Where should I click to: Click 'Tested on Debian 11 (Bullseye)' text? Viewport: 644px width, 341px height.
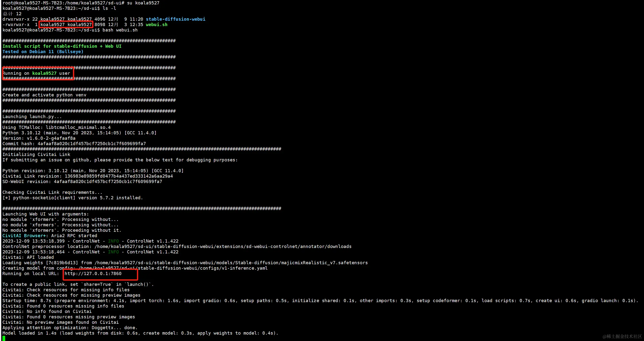tap(43, 52)
